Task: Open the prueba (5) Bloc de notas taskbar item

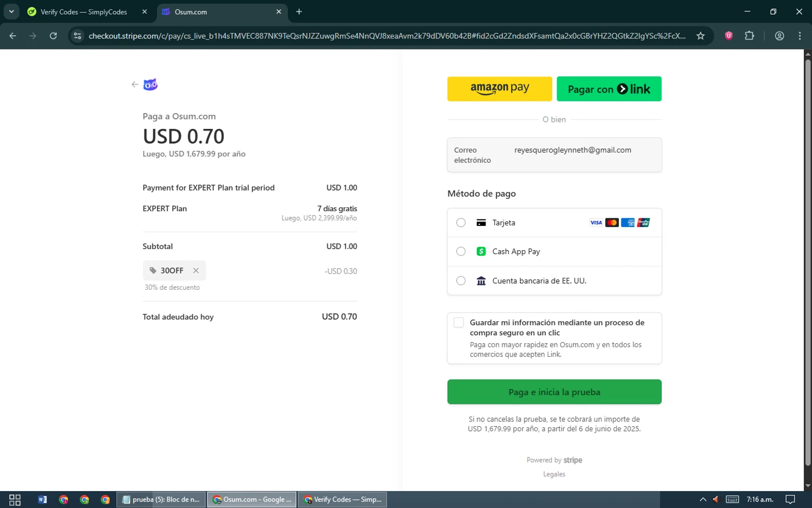Action: [161, 499]
